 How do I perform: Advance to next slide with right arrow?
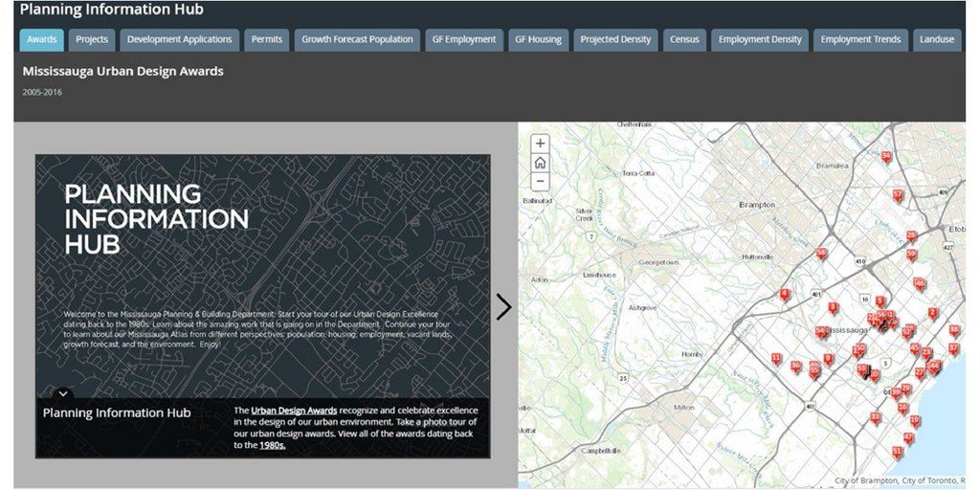pos(503,306)
